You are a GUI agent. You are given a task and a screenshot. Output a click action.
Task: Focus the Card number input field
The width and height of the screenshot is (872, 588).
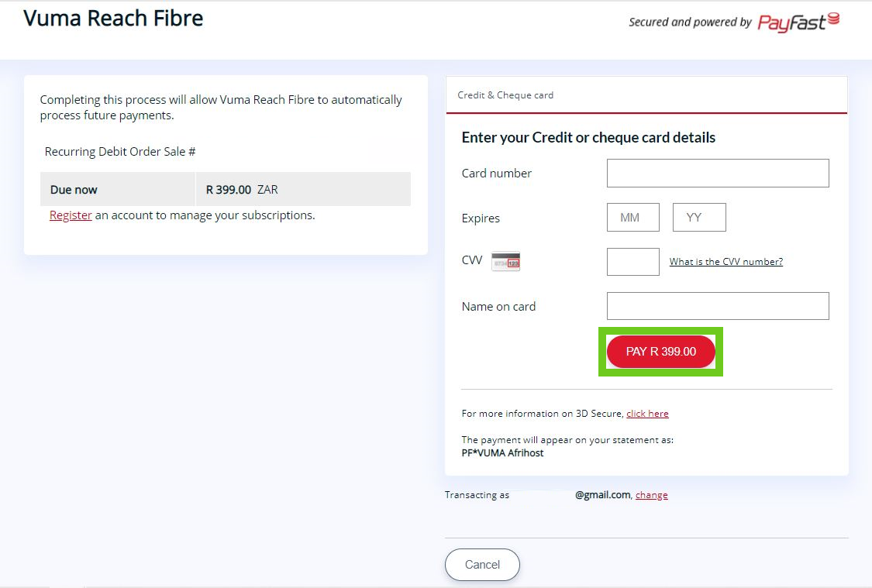[718, 174]
